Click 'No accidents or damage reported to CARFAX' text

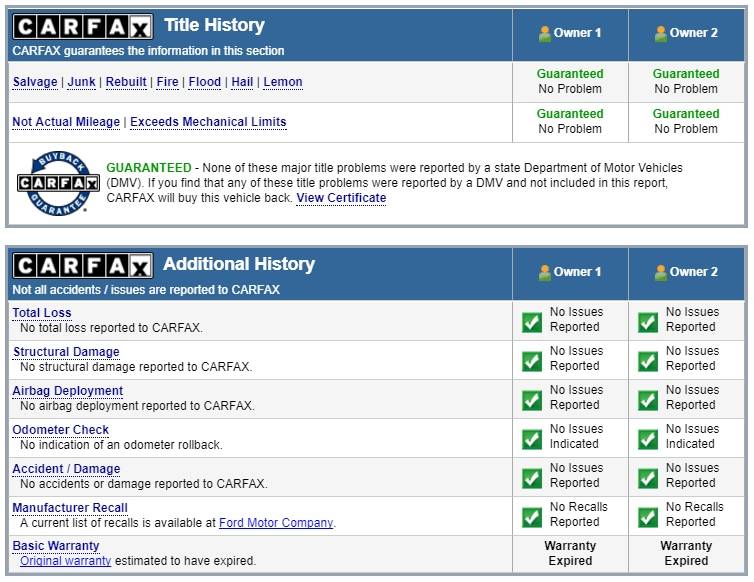(x=144, y=484)
